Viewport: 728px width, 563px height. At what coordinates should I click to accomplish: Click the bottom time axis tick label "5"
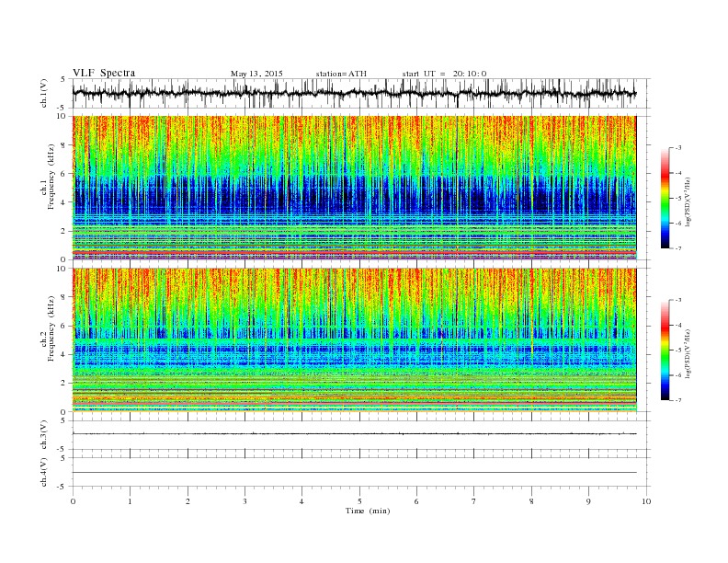[359, 501]
